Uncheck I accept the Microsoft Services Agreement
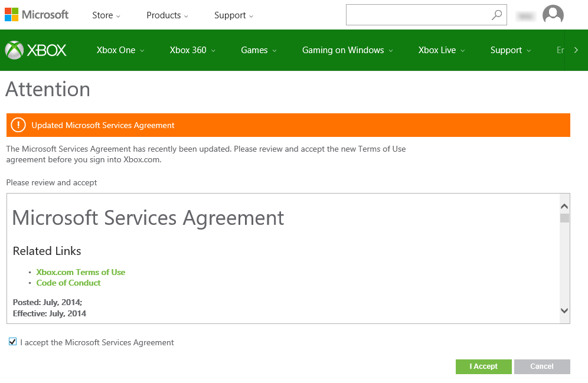This screenshot has height=383, width=588. pyautogui.click(x=13, y=342)
